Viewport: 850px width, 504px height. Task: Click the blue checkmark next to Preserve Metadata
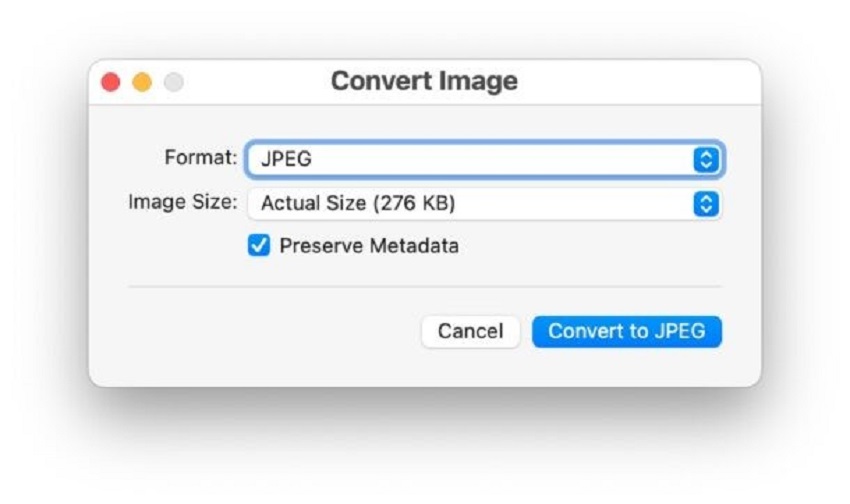tap(259, 245)
